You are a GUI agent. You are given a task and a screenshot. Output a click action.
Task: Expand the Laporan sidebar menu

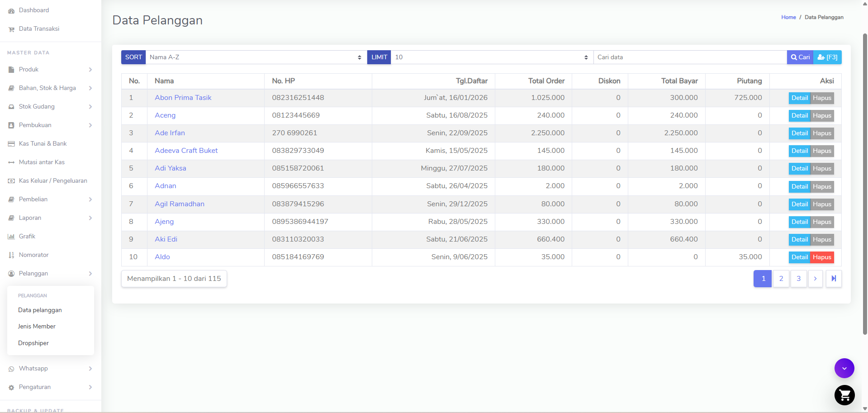click(x=51, y=218)
